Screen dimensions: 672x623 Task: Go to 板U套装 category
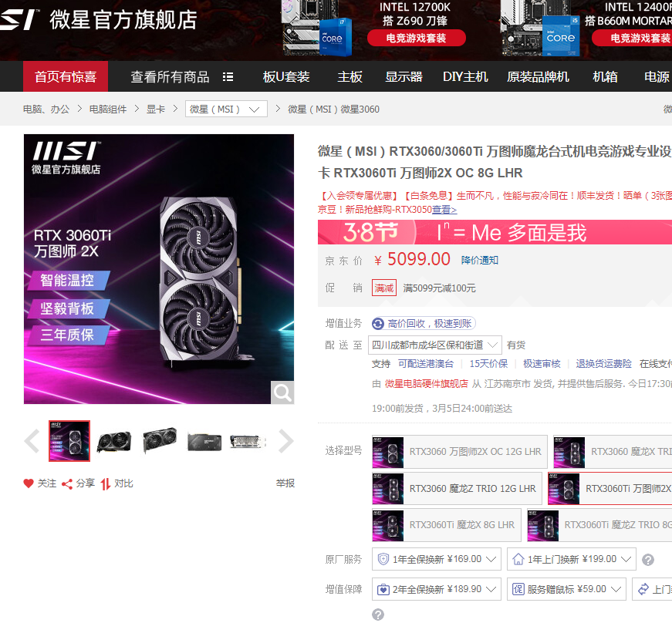click(286, 76)
